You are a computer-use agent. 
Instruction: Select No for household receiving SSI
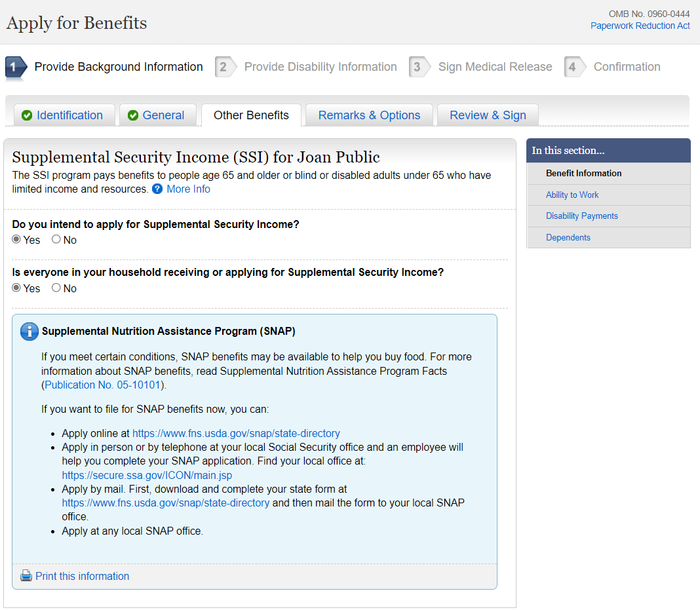(56, 288)
